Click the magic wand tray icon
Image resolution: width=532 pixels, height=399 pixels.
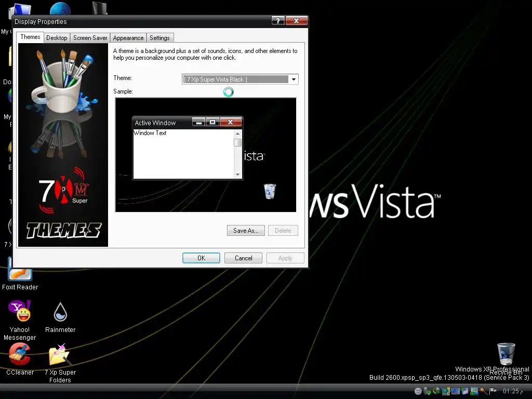[x=483, y=391]
